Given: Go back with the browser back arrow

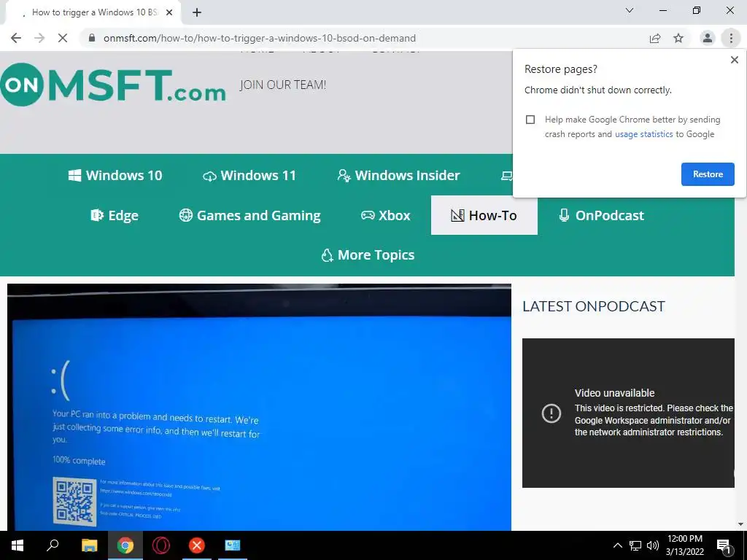Looking at the screenshot, I should coord(16,38).
